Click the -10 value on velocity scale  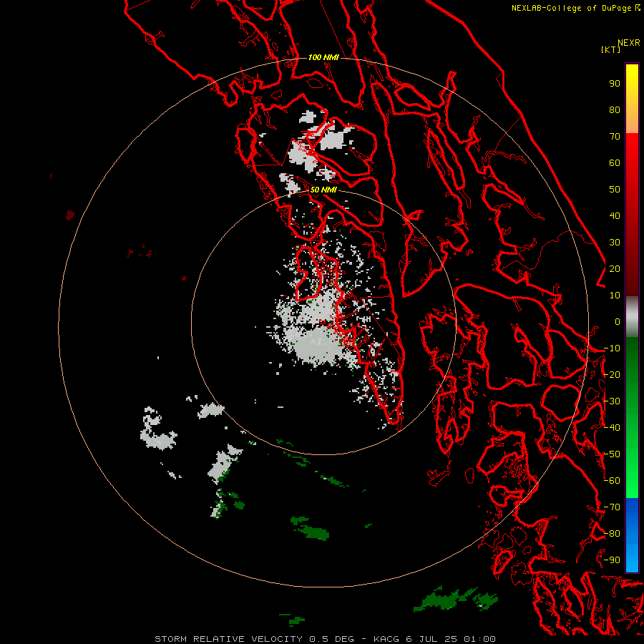[x=612, y=348]
